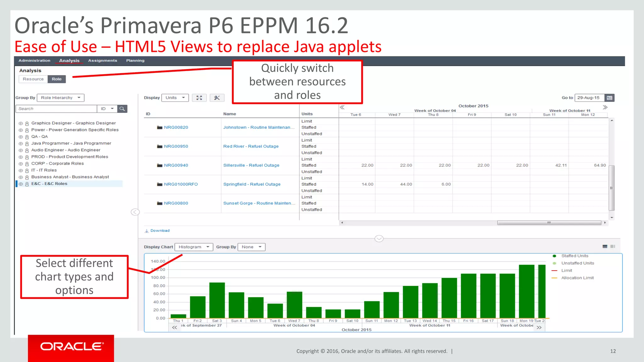The height and width of the screenshot is (362, 644).
Task: Click the NRG01000RFO project folder icon
Action: coord(160,184)
